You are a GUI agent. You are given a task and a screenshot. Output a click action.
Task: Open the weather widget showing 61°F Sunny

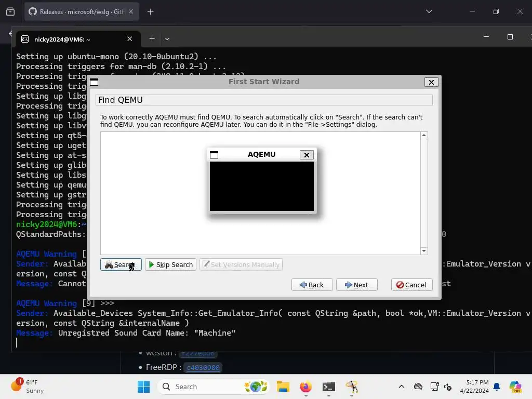28,387
